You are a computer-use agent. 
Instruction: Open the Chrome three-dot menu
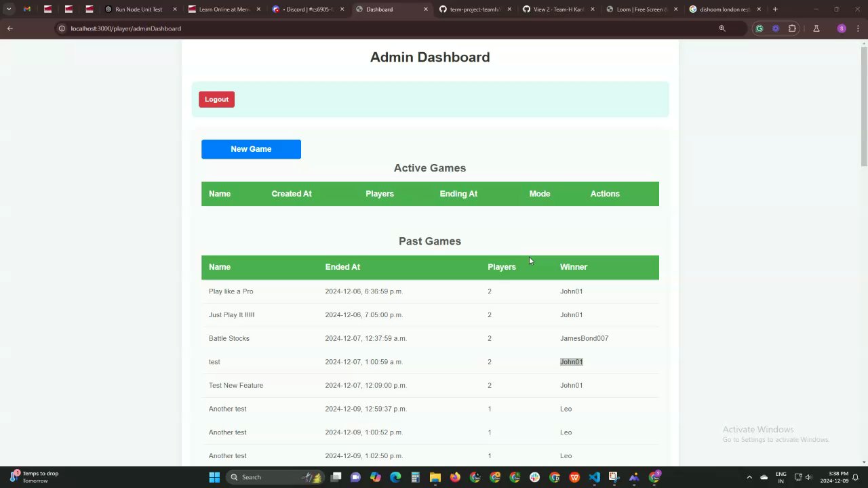[859, 28]
